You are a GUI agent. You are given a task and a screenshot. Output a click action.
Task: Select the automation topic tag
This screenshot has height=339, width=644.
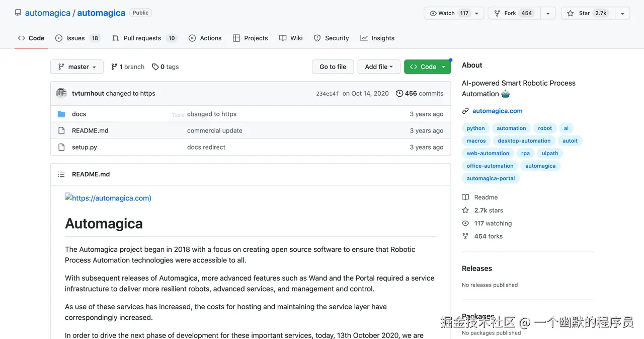(511, 128)
